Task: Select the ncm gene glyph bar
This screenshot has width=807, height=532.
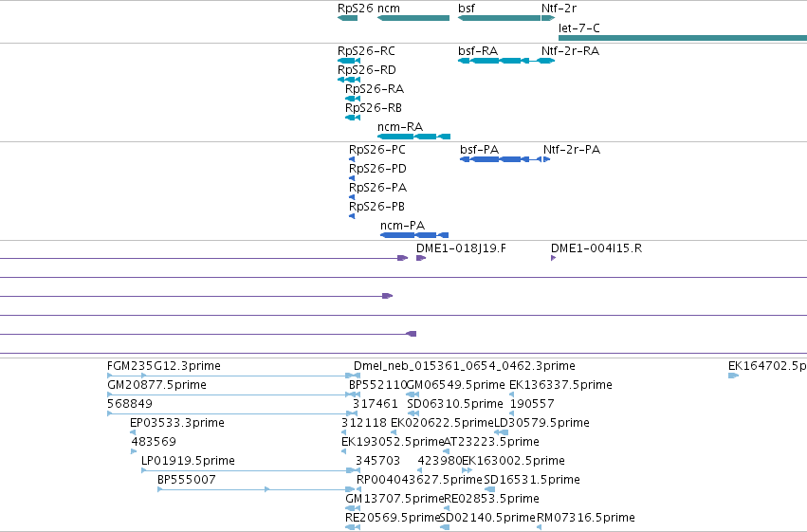Action: 413,18
